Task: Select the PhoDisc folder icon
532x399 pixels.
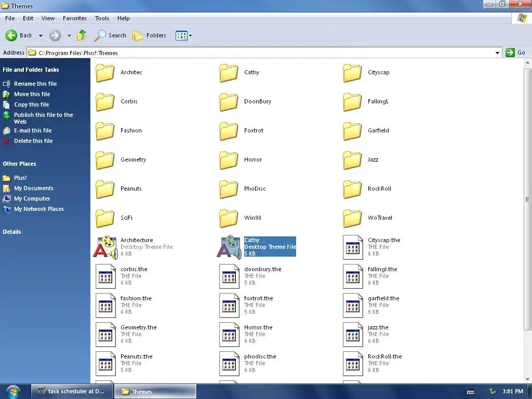Action: pyautogui.click(x=229, y=189)
